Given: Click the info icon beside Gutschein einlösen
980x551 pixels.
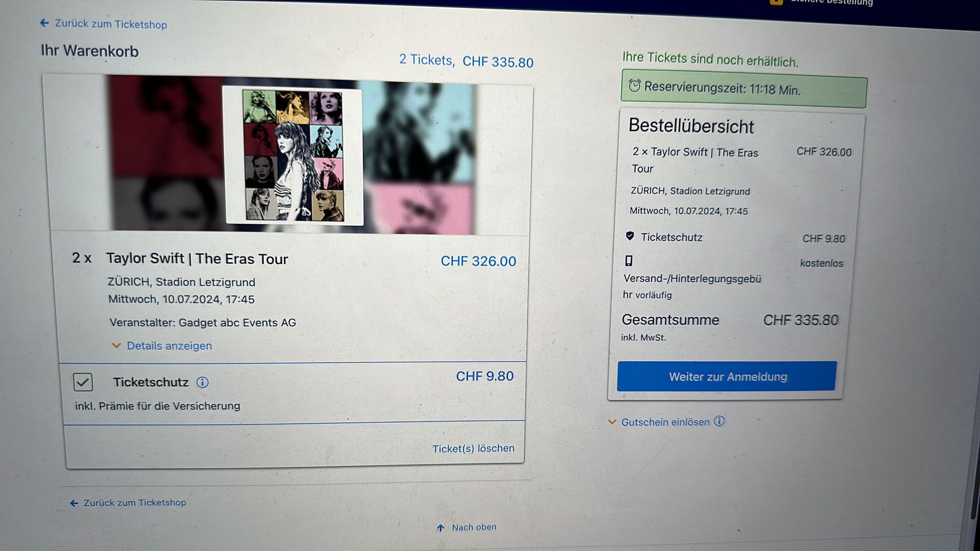Looking at the screenshot, I should (x=719, y=421).
